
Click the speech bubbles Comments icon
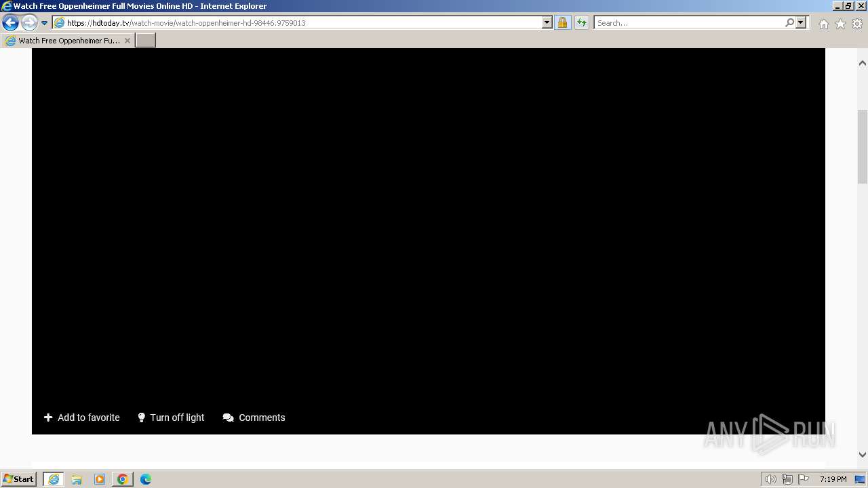tap(229, 418)
